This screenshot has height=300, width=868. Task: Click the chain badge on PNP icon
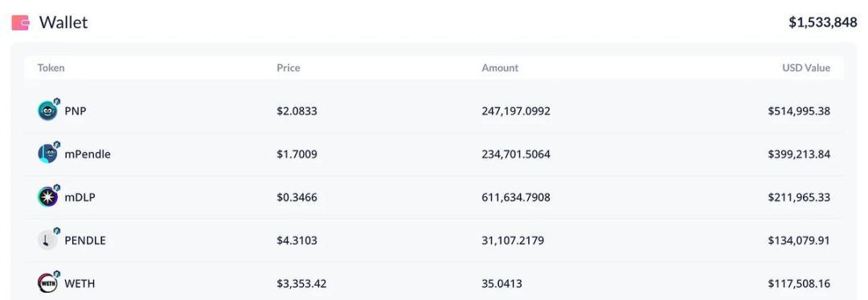click(x=56, y=101)
